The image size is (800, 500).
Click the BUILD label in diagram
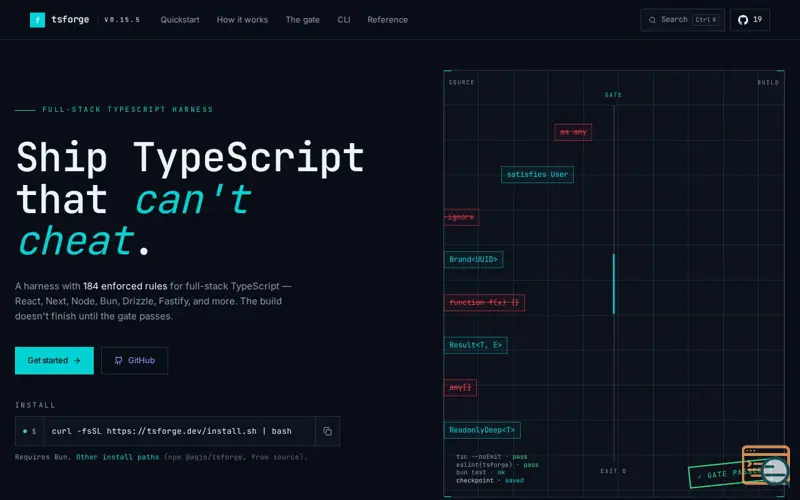point(768,83)
